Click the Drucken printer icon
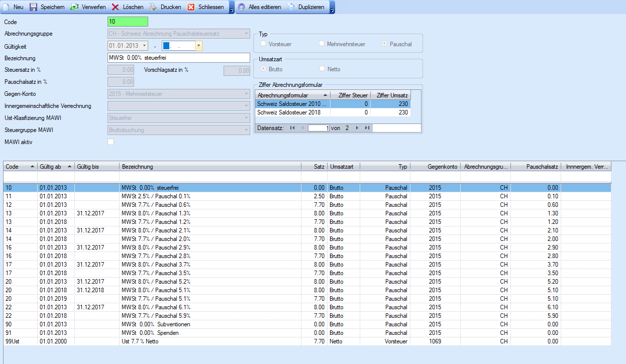 click(153, 7)
